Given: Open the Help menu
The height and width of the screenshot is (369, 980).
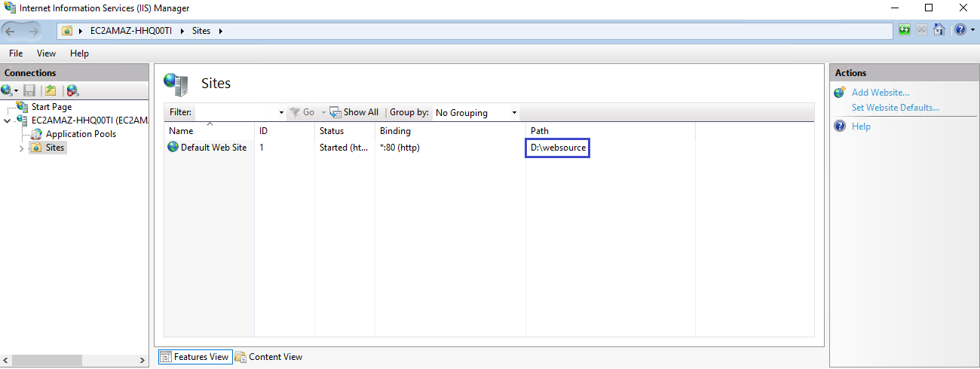Looking at the screenshot, I should (79, 53).
